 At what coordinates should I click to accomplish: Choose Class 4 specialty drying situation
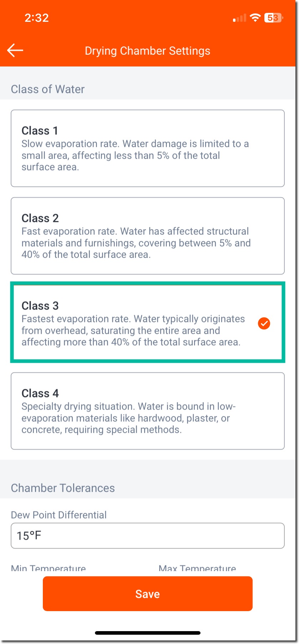pyautogui.click(x=148, y=410)
